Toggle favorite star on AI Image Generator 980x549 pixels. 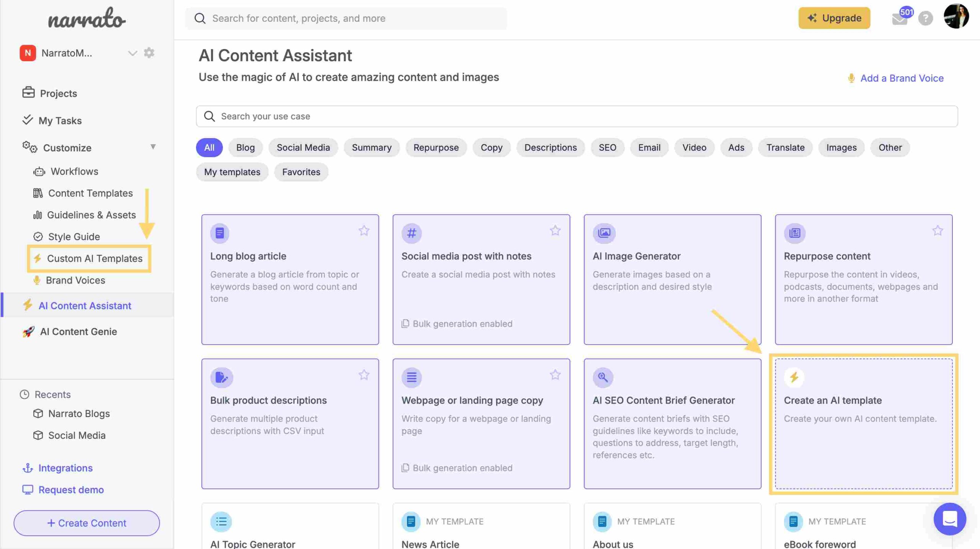(x=746, y=231)
